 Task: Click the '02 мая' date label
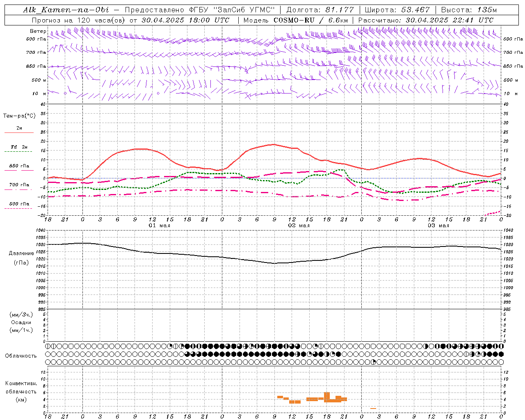point(299,226)
